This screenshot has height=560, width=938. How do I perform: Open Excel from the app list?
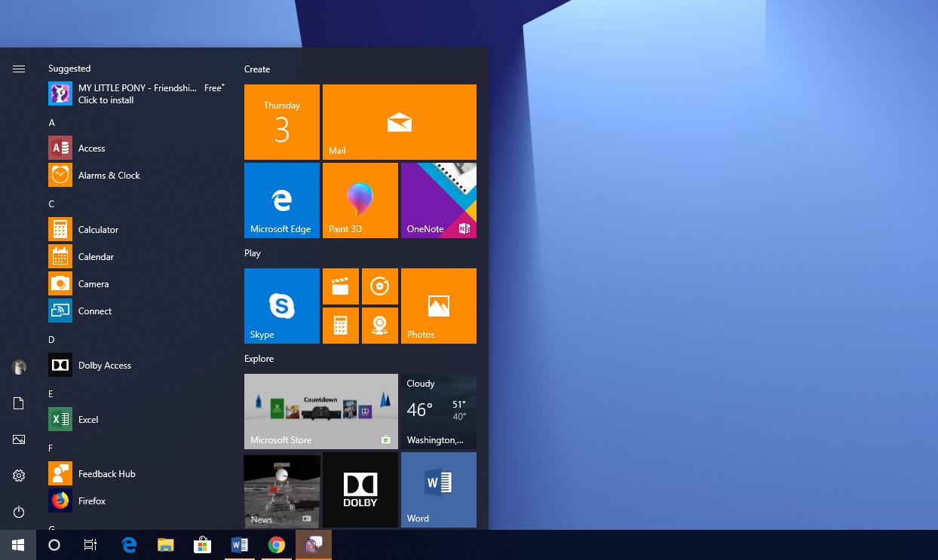137,420
